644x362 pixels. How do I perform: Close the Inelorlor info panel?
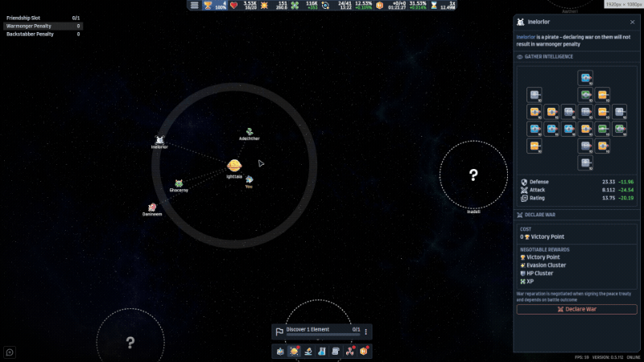[632, 23]
